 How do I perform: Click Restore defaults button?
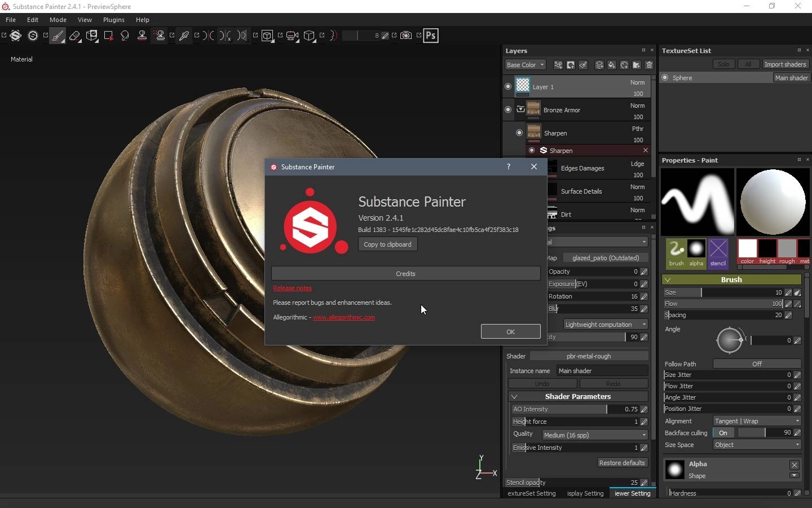[622, 463]
